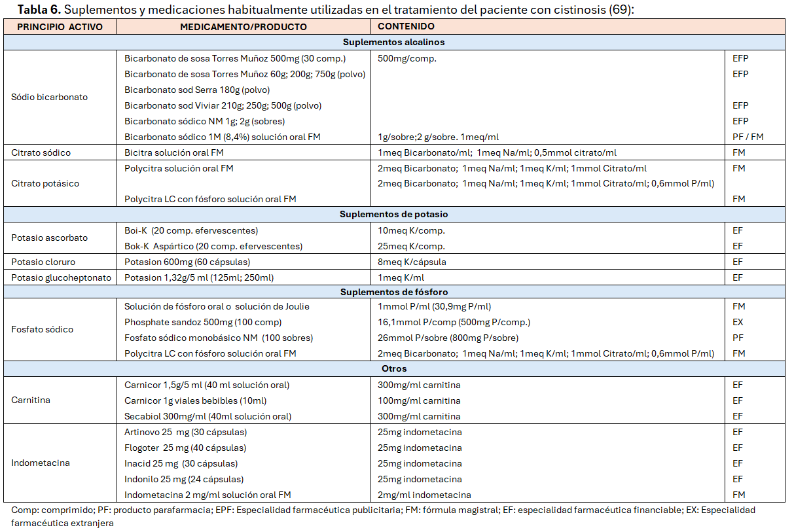Click the Bicitra solución oral FM entry

pyautogui.click(x=179, y=152)
